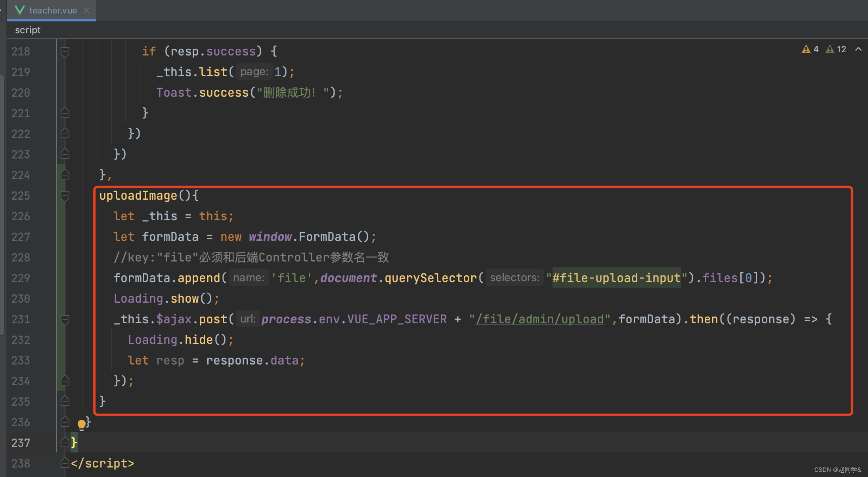Click fold end marker on line 234
Image resolution: width=868 pixels, height=477 pixels.
click(65, 381)
